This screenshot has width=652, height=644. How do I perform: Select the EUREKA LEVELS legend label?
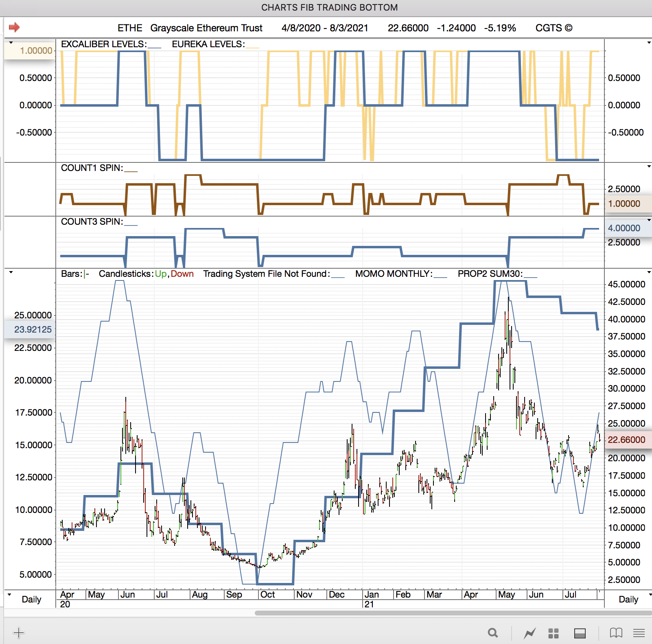point(208,44)
